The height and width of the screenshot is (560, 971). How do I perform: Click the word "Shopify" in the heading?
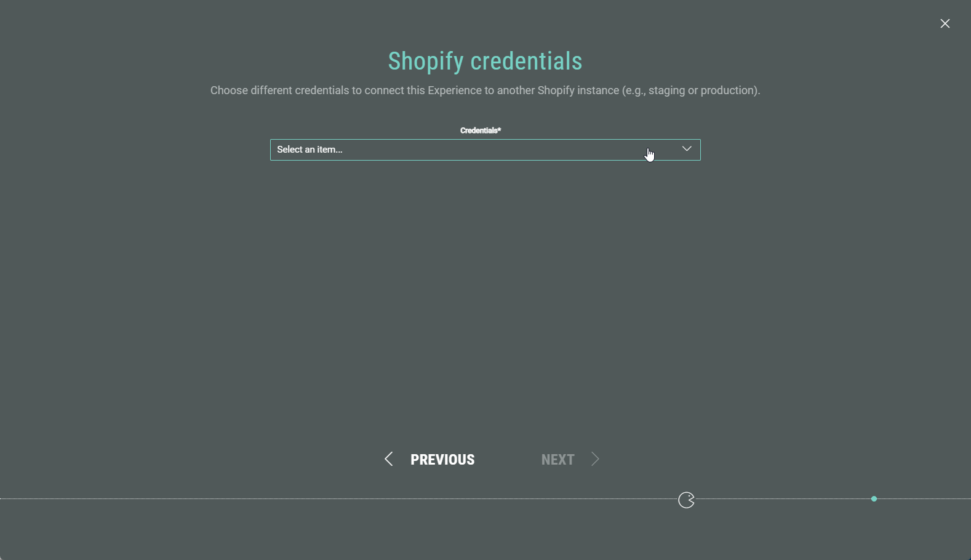[x=426, y=61]
